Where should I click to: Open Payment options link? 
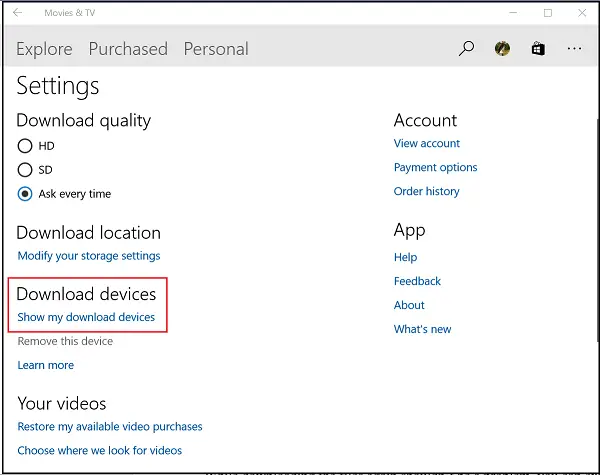tap(435, 167)
